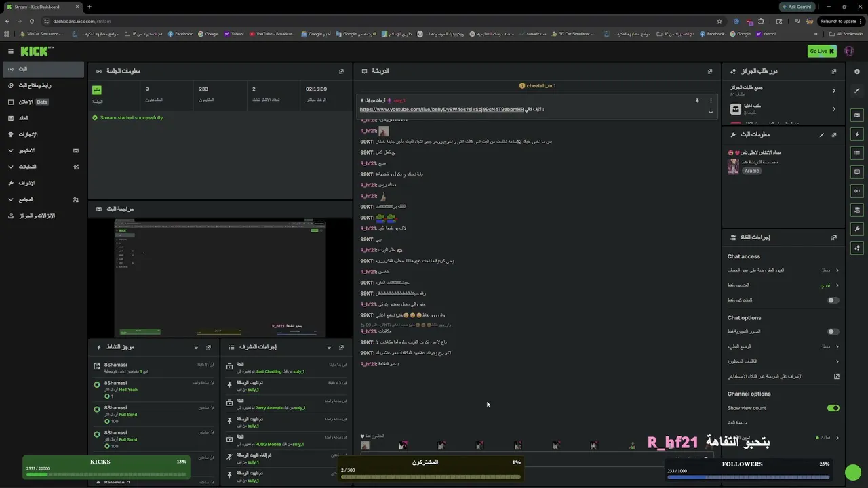Click the info icon in right rail

click(x=857, y=71)
